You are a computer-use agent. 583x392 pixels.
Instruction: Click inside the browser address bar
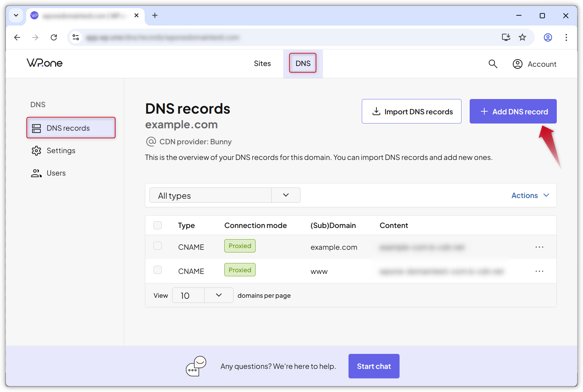click(238, 37)
